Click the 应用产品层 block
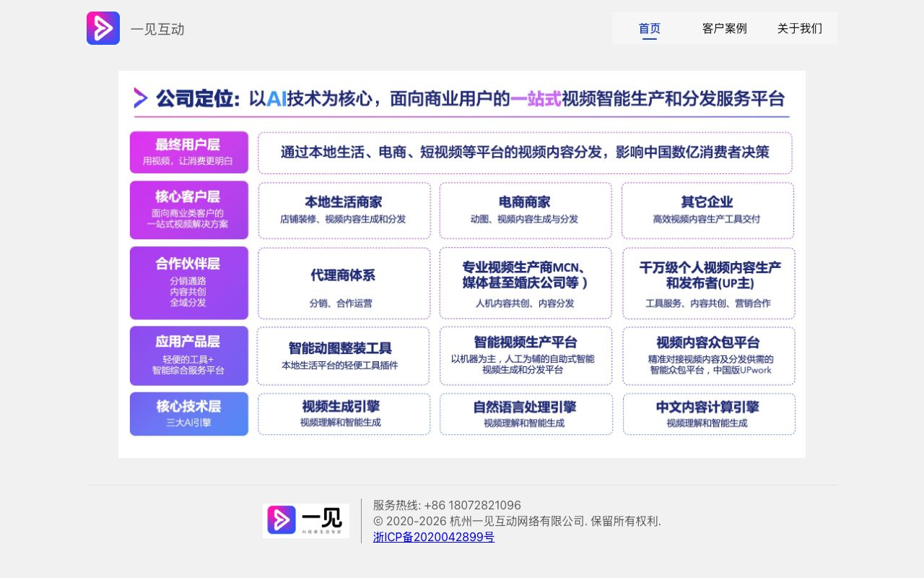 point(188,355)
